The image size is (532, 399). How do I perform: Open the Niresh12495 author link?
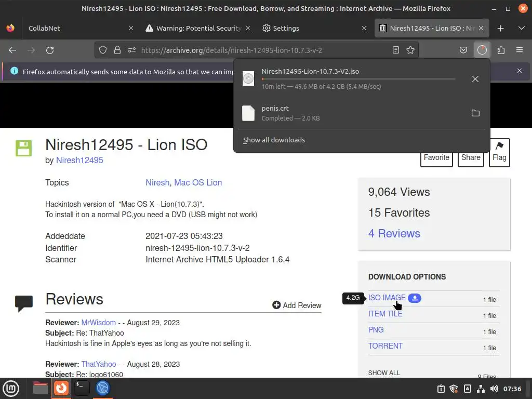(x=79, y=160)
